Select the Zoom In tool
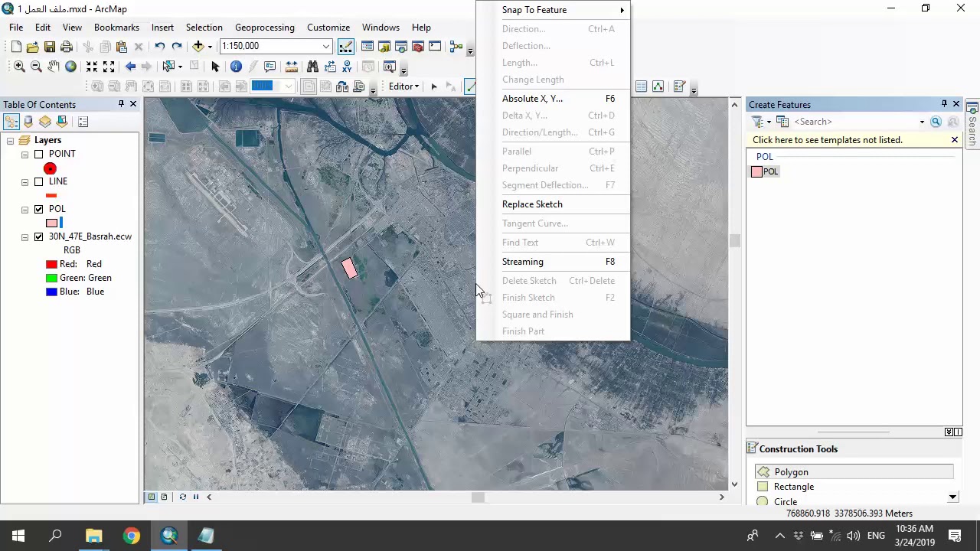The height and width of the screenshot is (551, 980). pos(19,67)
